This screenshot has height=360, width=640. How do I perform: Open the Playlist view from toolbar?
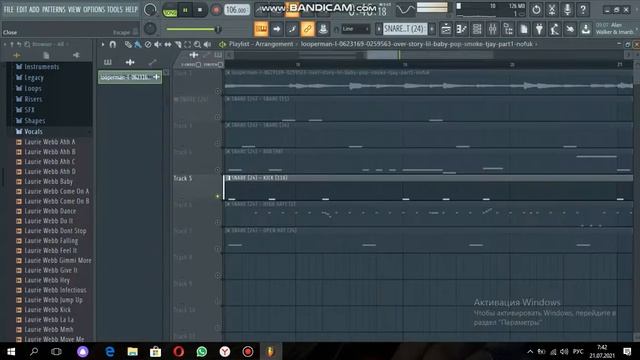(x=446, y=29)
